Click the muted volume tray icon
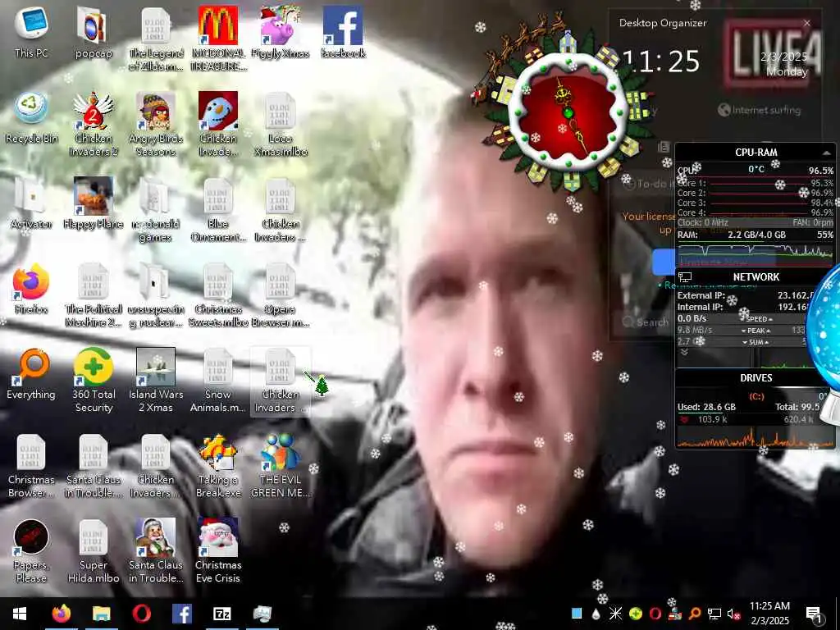Image resolution: width=840 pixels, height=630 pixels. click(x=733, y=614)
